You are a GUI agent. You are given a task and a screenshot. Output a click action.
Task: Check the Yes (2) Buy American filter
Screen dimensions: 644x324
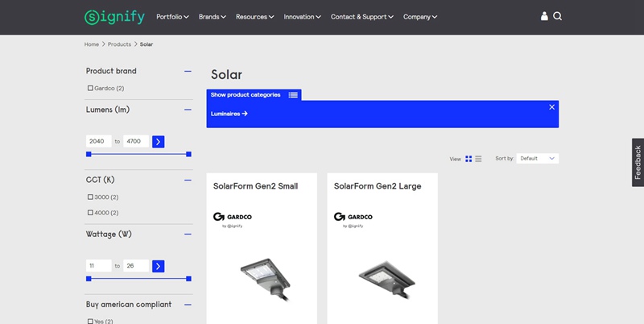tap(90, 321)
